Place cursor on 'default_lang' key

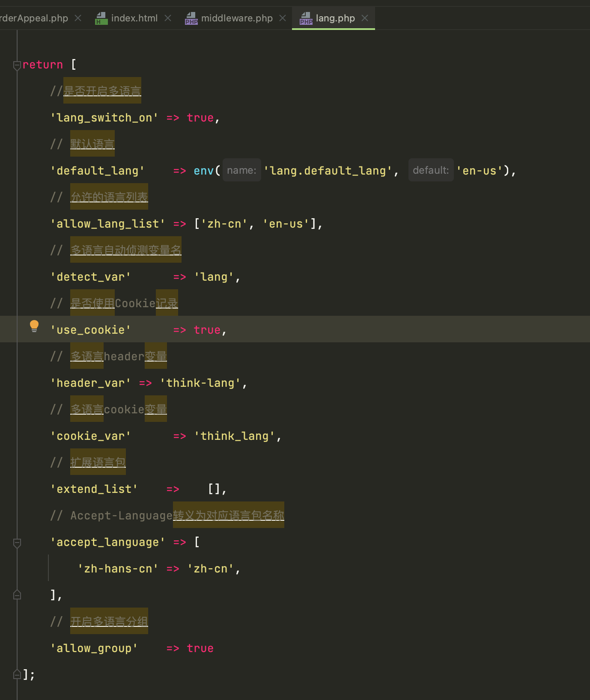[98, 171]
